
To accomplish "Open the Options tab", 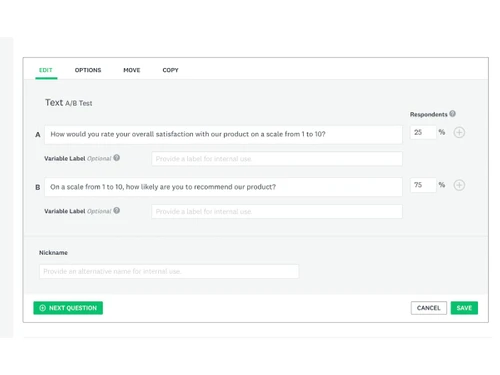I will pos(88,70).
